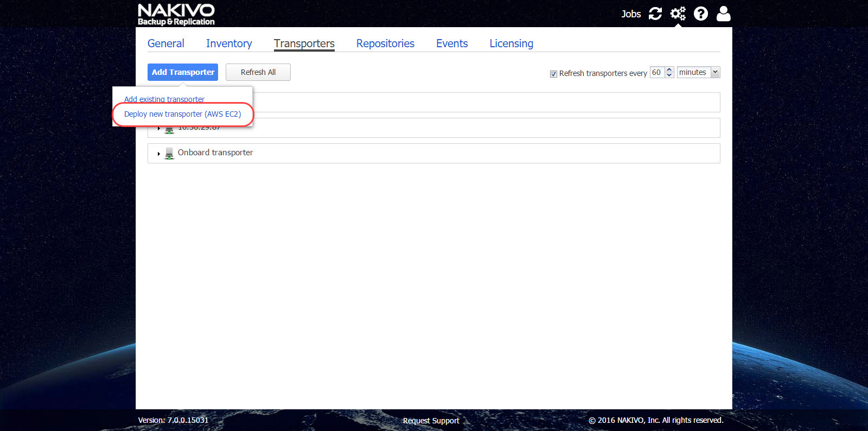
Task: Open the Licensing tab
Action: coord(511,43)
